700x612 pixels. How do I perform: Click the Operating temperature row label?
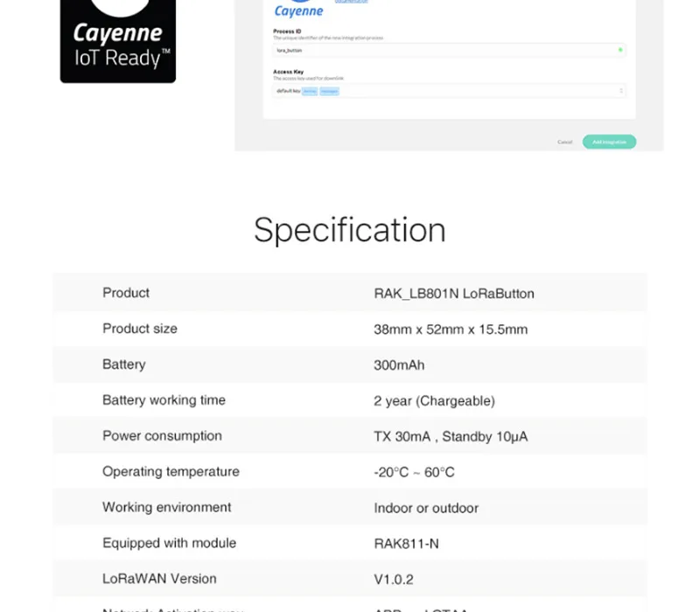coord(171,471)
